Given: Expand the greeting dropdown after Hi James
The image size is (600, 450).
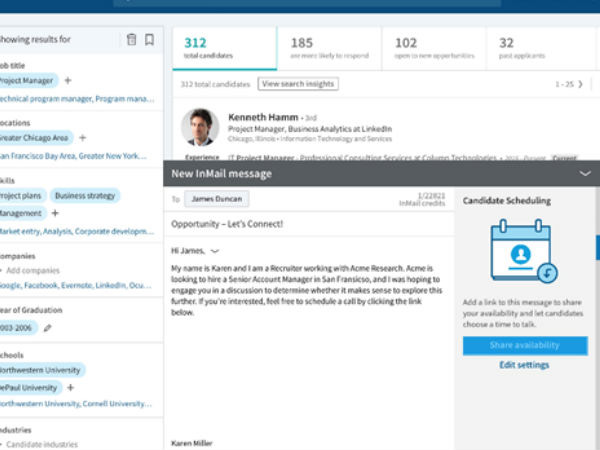Looking at the screenshot, I should tap(215, 252).
